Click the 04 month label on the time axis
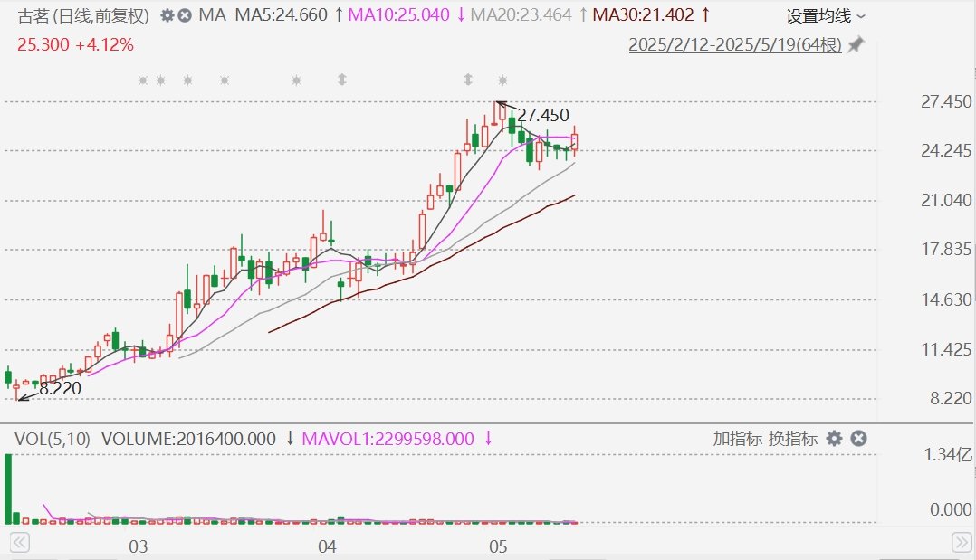Screen dimensions: 976x560 [x=327, y=547]
